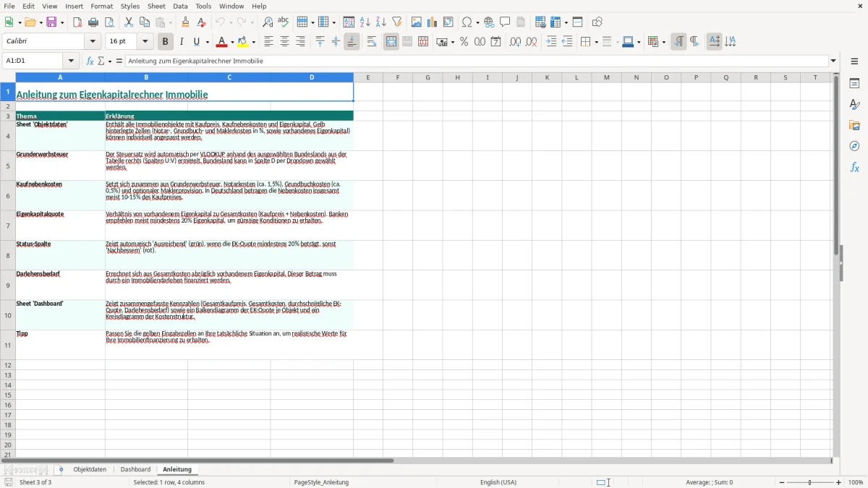Click the Sort Ascending icon
868x488 pixels.
click(365, 22)
